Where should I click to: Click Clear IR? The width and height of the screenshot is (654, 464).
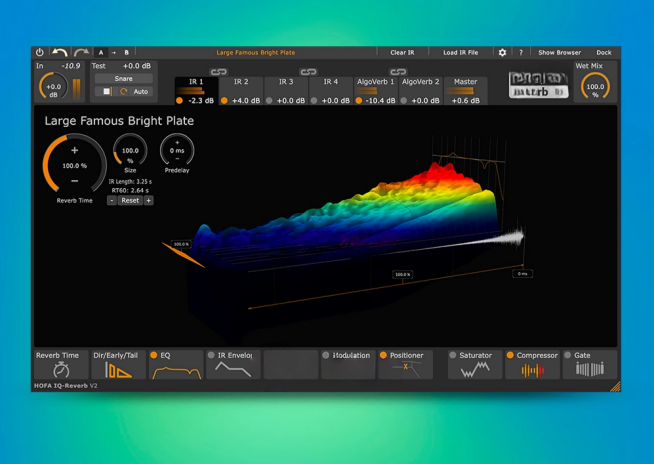click(402, 53)
